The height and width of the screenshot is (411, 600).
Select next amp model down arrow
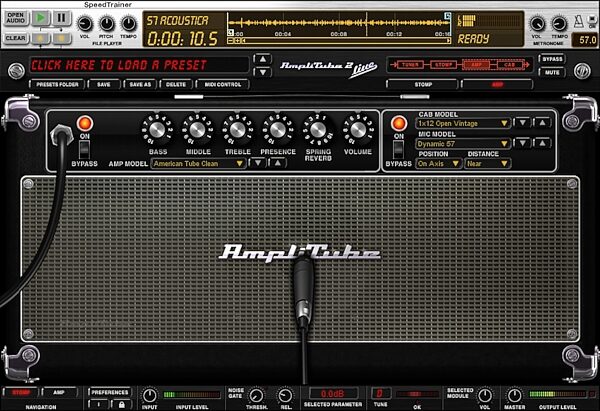tap(258, 163)
